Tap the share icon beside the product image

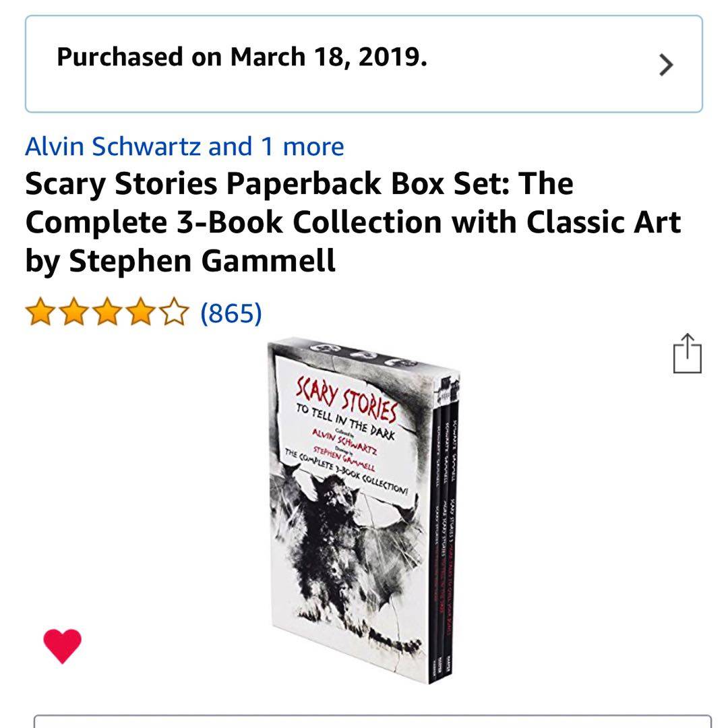pos(687,353)
